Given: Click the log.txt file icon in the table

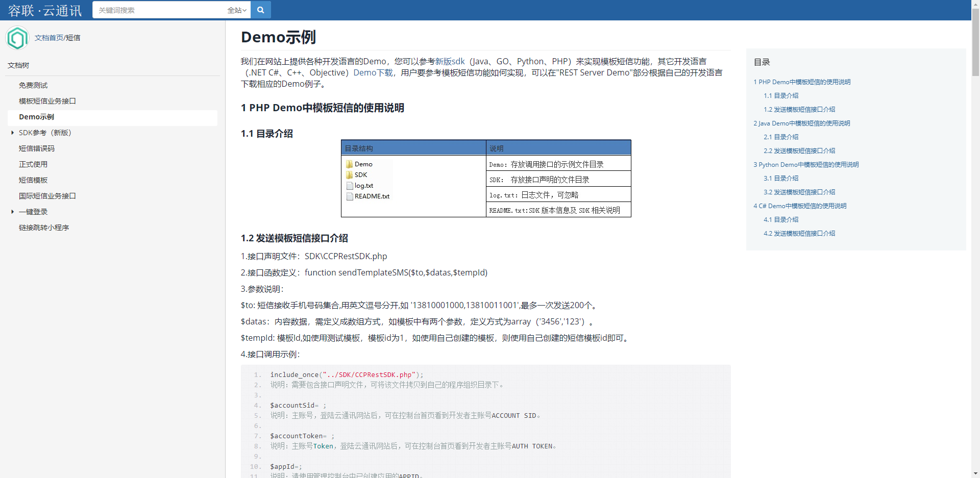Looking at the screenshot, I should pos(349,185).
